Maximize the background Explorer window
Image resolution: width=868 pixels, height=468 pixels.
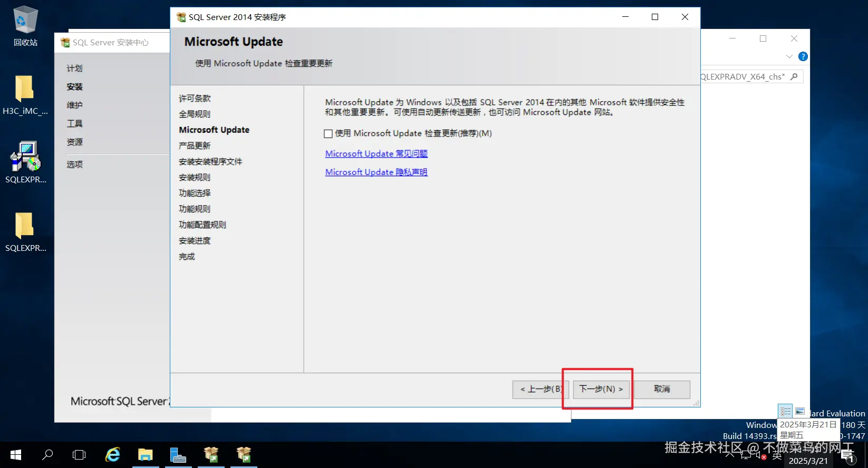pos(763,38)
